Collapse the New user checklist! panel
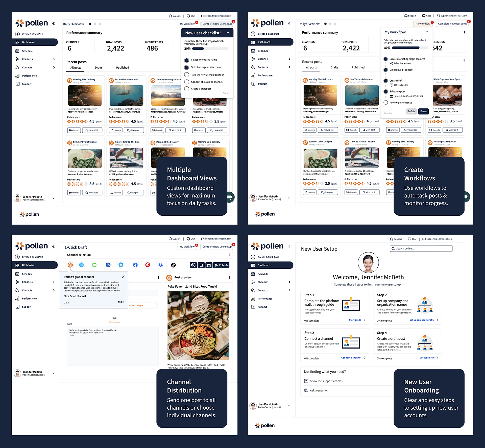This screenshot has width=485, height=448. click(x=228, y=33)
